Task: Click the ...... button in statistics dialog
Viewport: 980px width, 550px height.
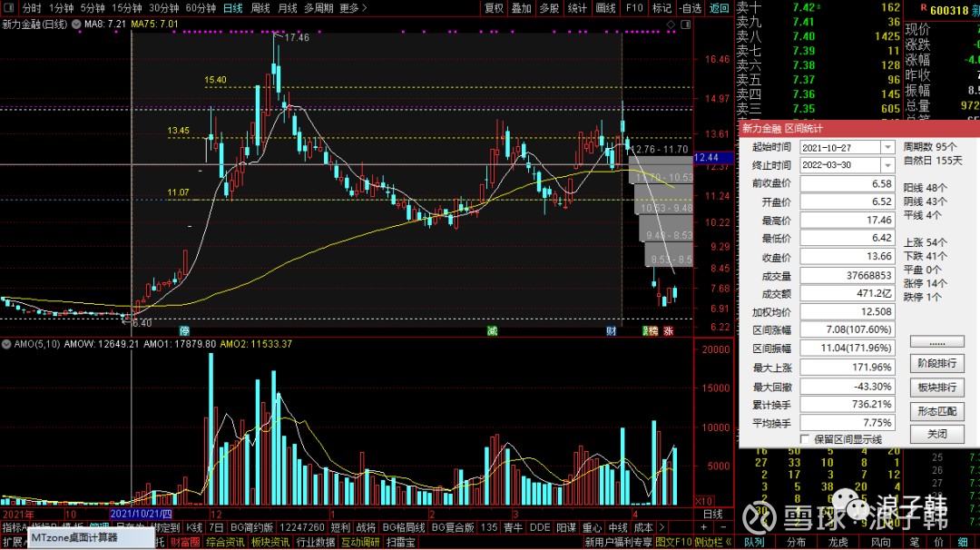Action: coord(936,342)
